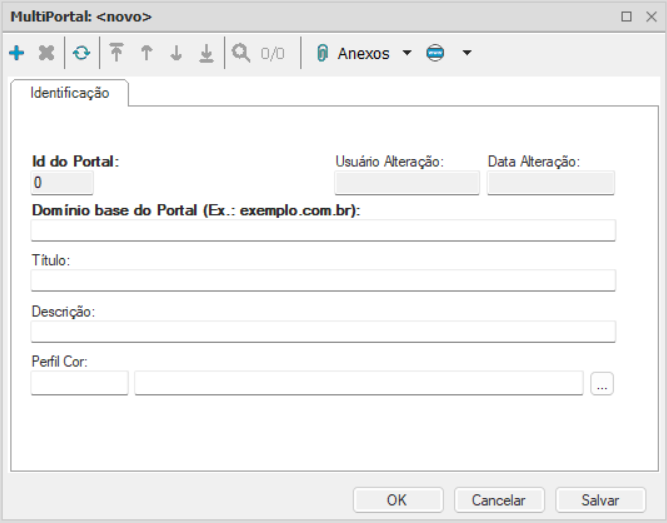Go to first record arrow icon
This screenshot has height=523, width=667.
117,54
